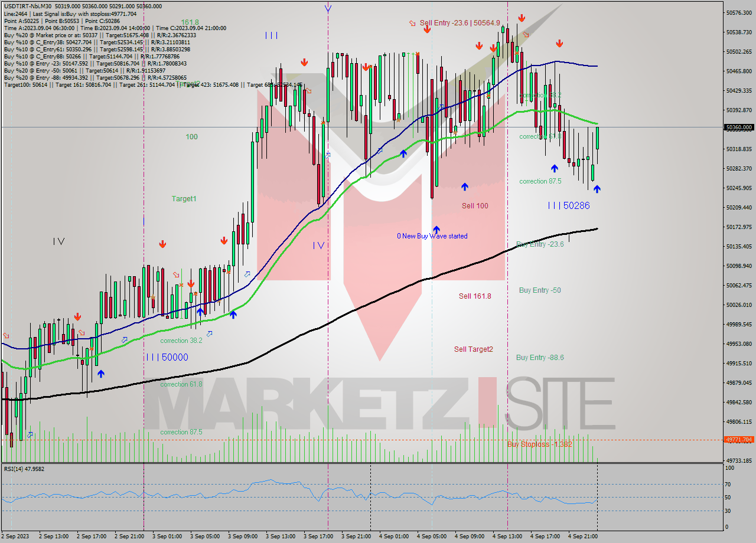Click the orange stoploss price tag 49771.704
This screenshot has height=543, width=756.
pos(739,440)
